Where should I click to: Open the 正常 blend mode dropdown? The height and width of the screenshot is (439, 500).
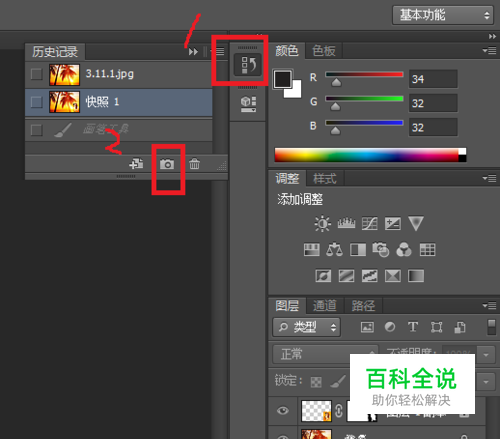point(325,354)
